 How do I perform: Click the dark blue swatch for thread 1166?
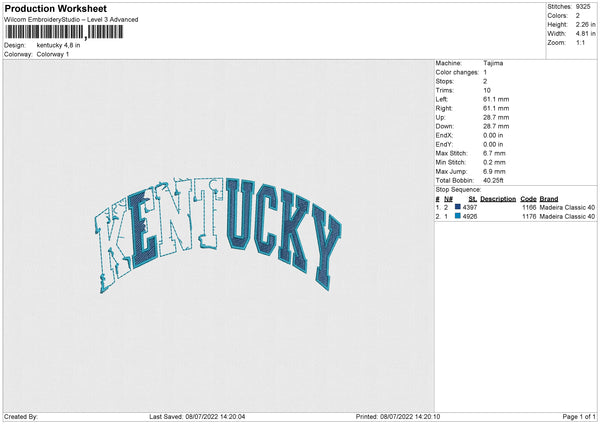click(457, 207)
